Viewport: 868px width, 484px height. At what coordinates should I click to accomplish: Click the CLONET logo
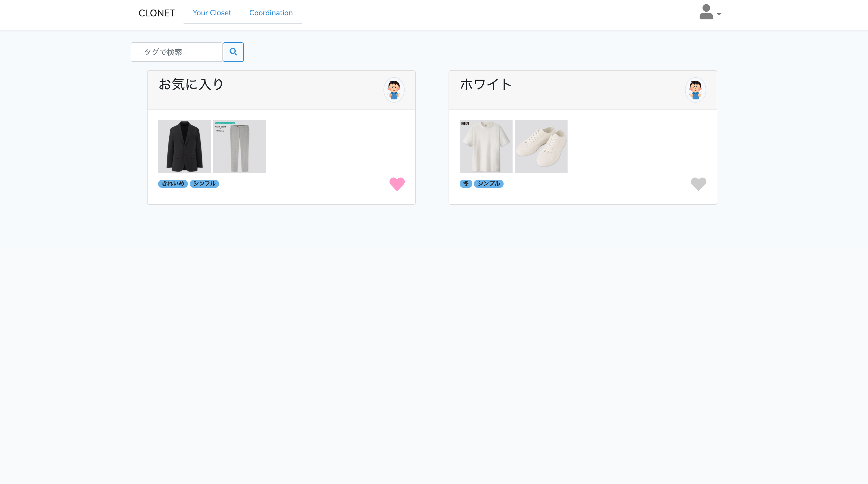point(157,13)
